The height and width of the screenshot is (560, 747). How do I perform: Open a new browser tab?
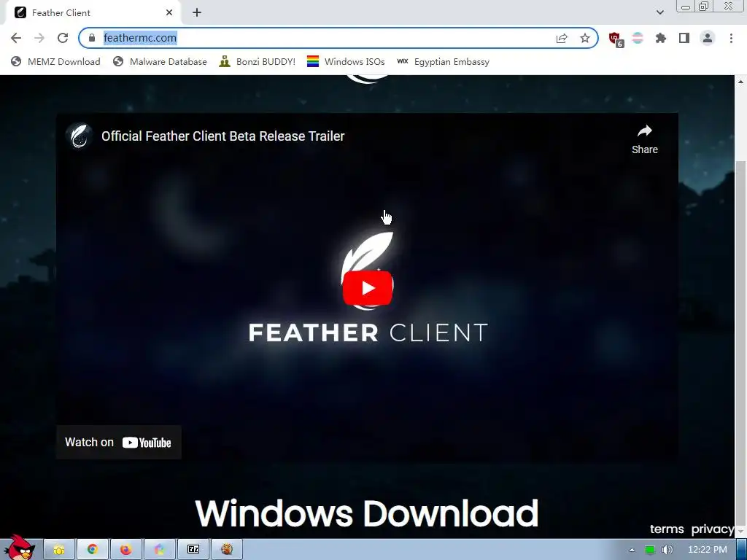pyautogui.click(x=197, y=13)
